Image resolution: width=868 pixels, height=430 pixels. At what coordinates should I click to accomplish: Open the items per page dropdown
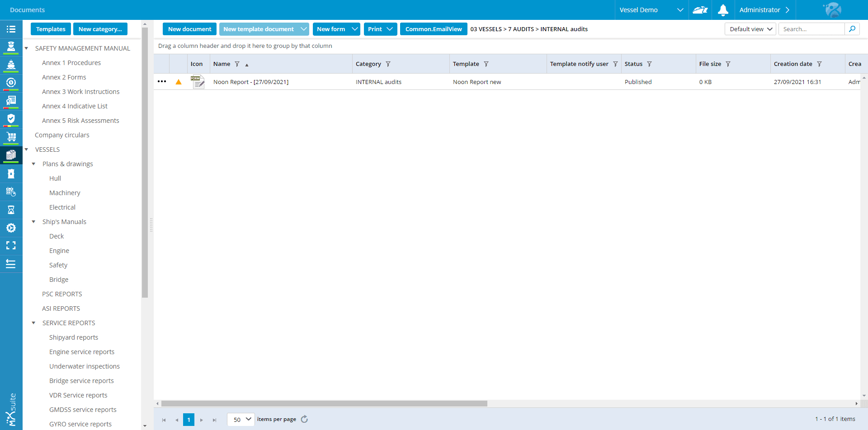tap(241, 419)
